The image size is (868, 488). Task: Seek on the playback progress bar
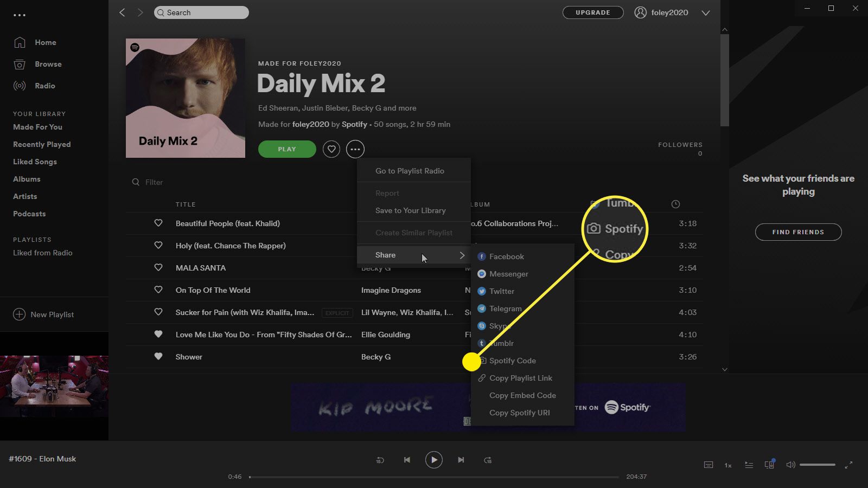(434, 477)
